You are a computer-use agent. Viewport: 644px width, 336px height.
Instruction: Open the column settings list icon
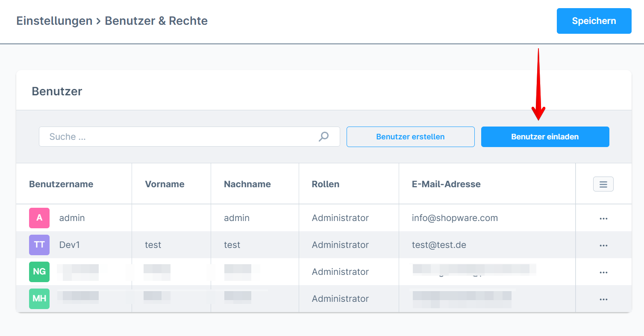click(x=603, y=184)
